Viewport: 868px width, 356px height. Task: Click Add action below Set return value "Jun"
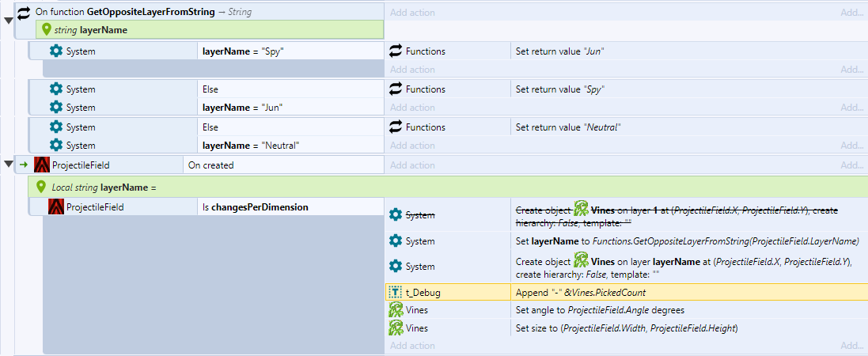tap(412, 70)
